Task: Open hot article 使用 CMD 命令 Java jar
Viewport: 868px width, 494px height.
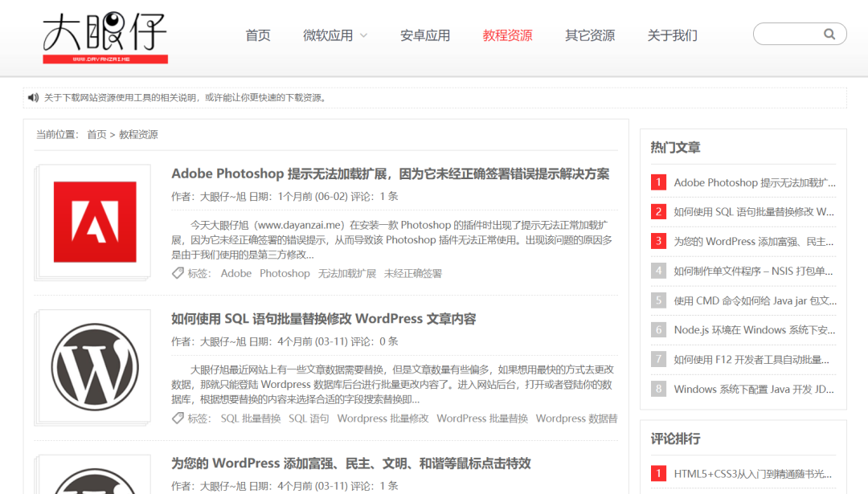Action: [x=755, y=301]
